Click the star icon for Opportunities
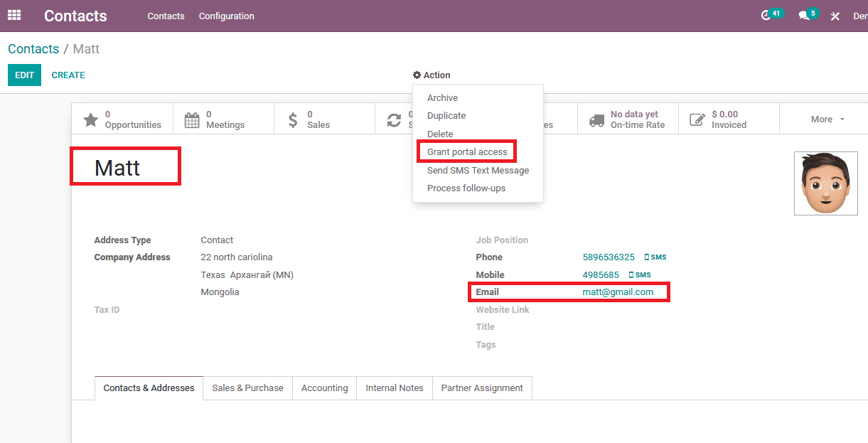This screenshot has width=868, height=443. click(x=90, y=119)
